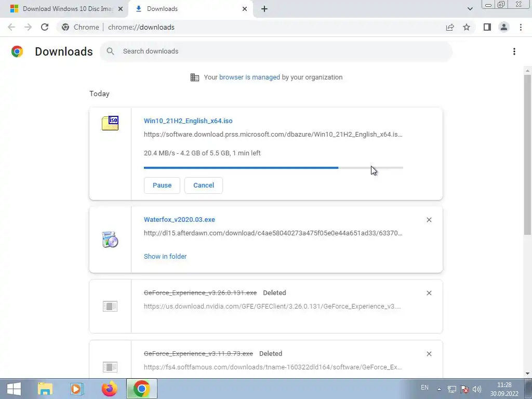Open Chrome three-dot main menu
This screenshot has height=399, width=532.
point(521,27)
